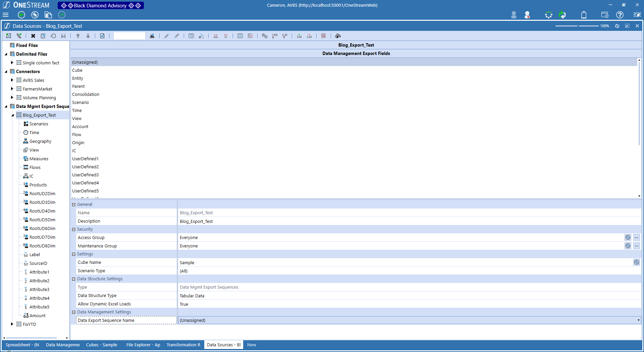Click the search text field in toolbar
The width and height of the screenshot is (644, 352).
(x=129, y=36)
